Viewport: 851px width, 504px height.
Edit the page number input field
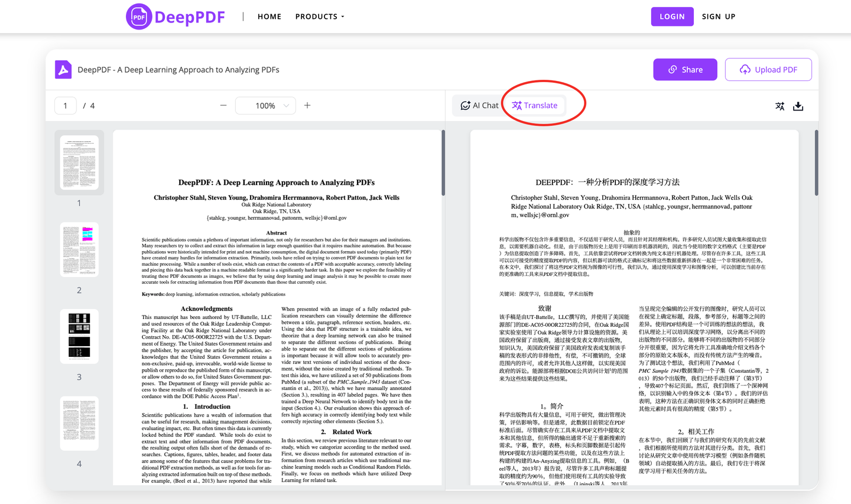pyautogui.click(x=65, y=105)
